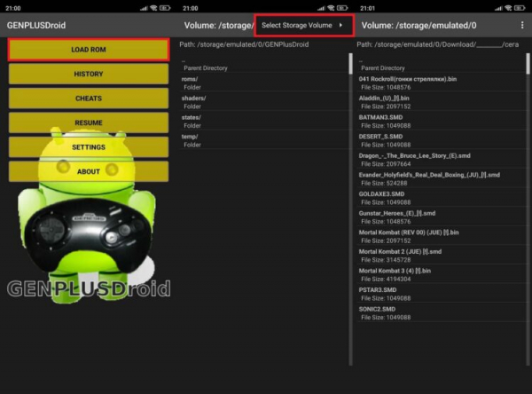532x394 pixels.
Task: Go to Parent Directory in GENPlusDroid path
Action: (x=264, y=65)
